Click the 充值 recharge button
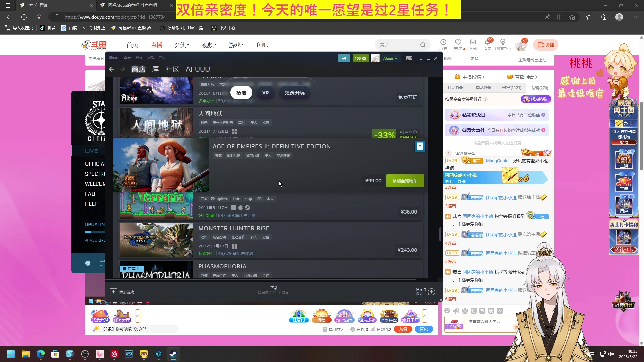 [x=403, y=329]
